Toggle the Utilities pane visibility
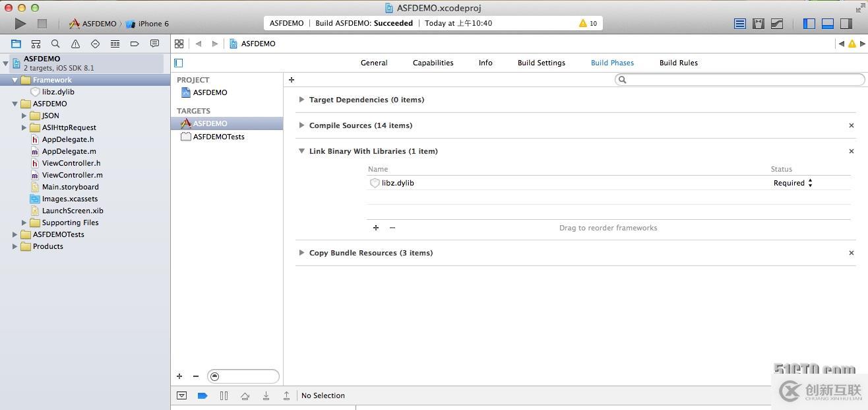The image size is (868, 410). point(846,24)
